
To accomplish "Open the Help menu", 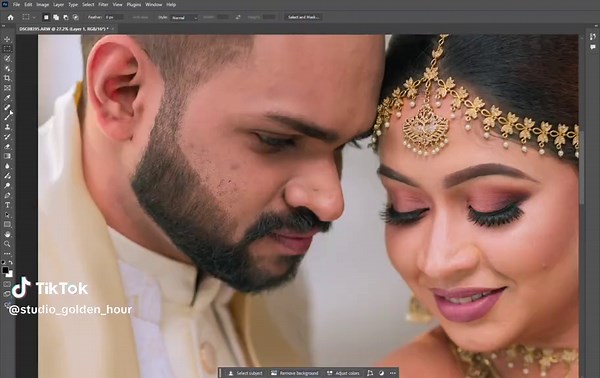I will pyautogui.click(x=171, y=5).
